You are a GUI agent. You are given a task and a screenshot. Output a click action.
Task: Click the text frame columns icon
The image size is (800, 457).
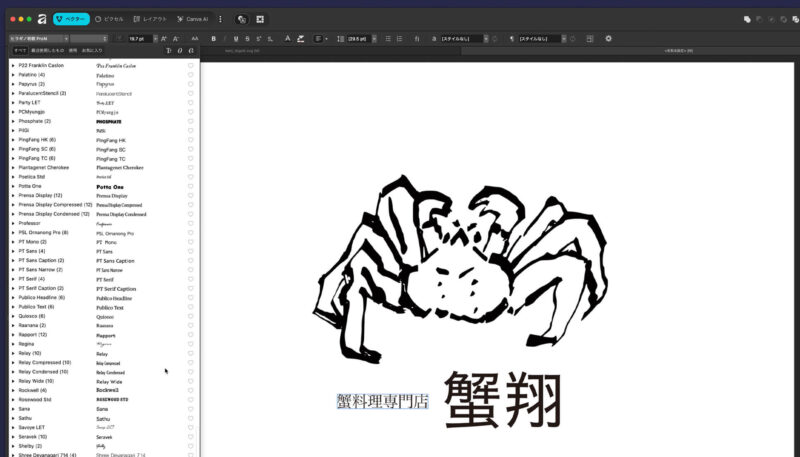pos(590,39)
